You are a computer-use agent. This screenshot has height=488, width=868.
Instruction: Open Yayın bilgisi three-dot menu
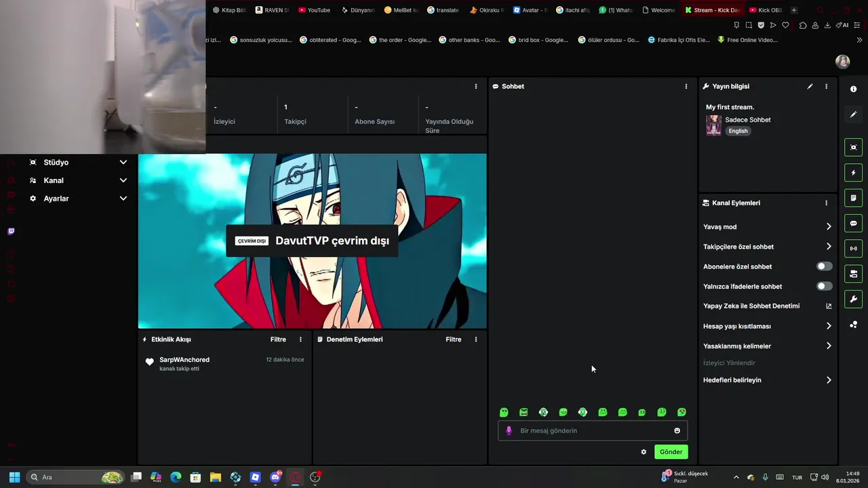click(826, 86)
